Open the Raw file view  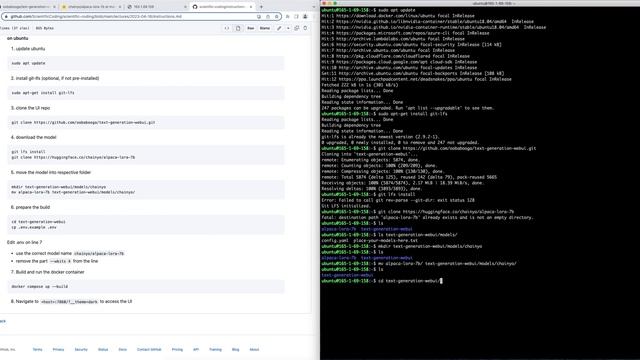(x=251, y=28)
